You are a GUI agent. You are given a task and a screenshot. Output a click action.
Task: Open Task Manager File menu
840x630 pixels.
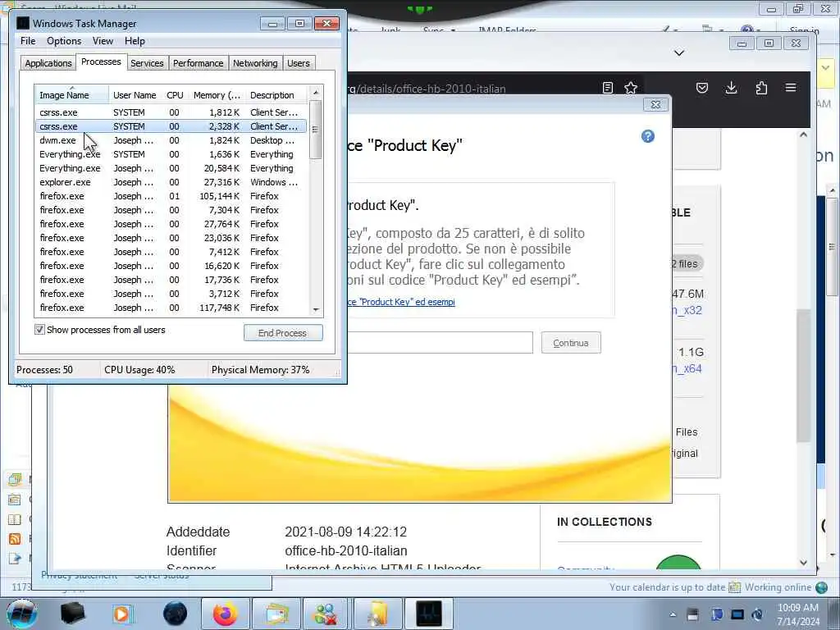click(x=28, y=41)
